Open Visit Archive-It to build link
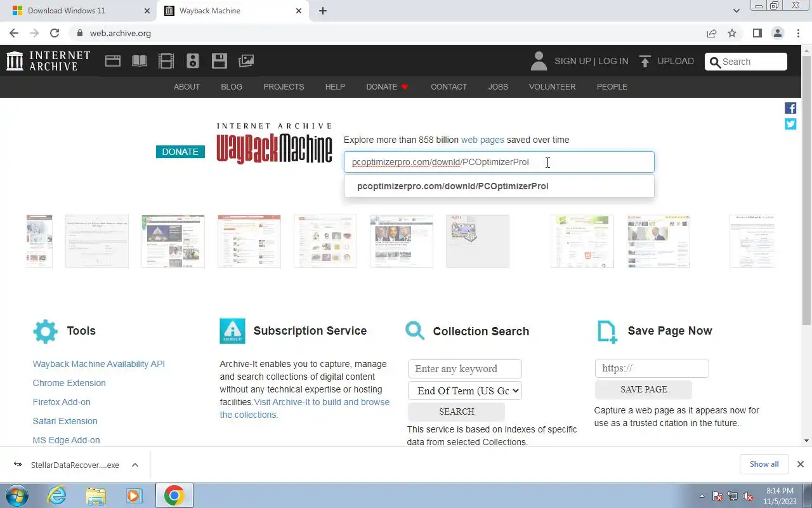 305,408
